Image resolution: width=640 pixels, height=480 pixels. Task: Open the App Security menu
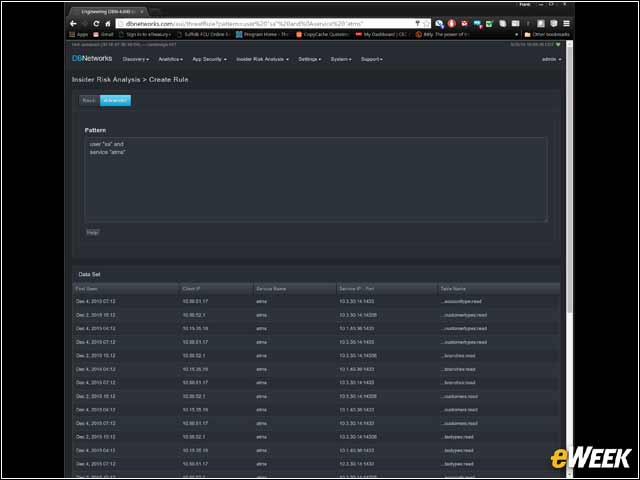coord(209,59)
